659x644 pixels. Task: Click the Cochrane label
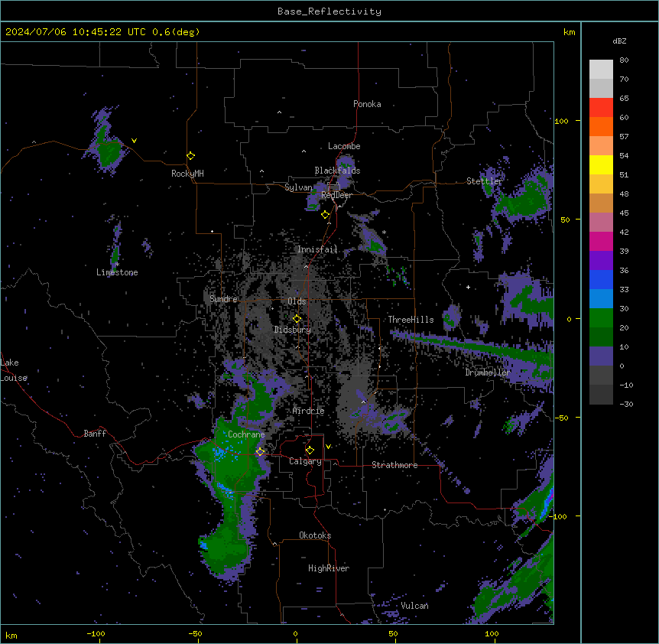[246, 434]
